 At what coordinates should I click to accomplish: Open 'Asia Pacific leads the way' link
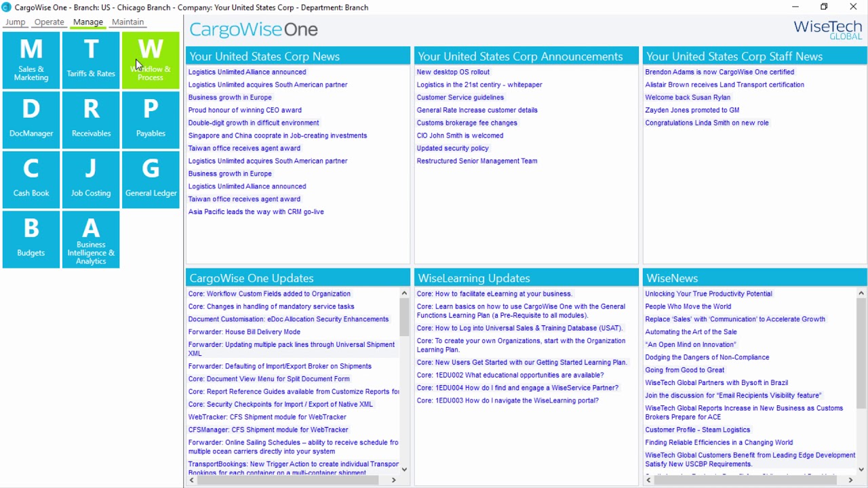pos(256,211)
